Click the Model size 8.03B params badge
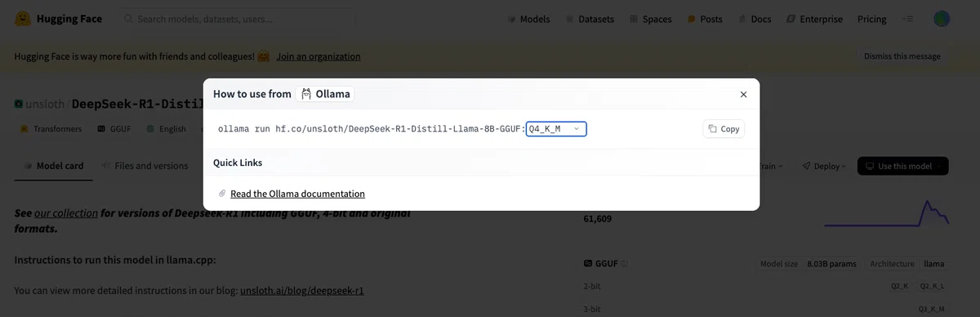The image size is (980, 317). click(808, 264)
